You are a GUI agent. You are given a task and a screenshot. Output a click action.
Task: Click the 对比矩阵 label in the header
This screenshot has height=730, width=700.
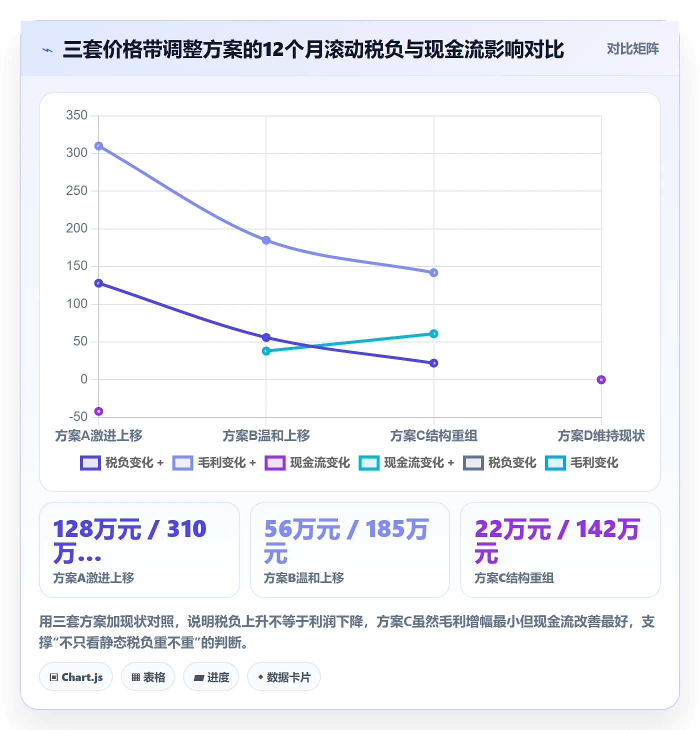[x=632, y=49]
